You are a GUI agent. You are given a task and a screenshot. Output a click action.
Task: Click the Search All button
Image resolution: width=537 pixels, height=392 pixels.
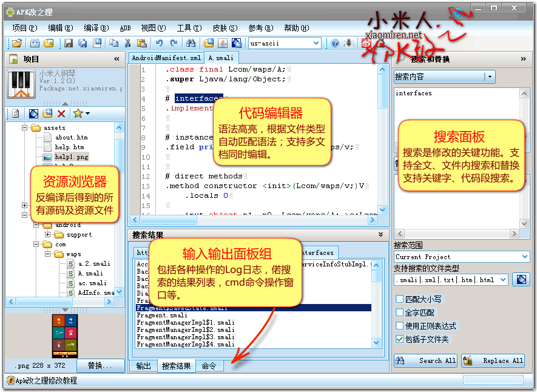[x=425, y=360]
